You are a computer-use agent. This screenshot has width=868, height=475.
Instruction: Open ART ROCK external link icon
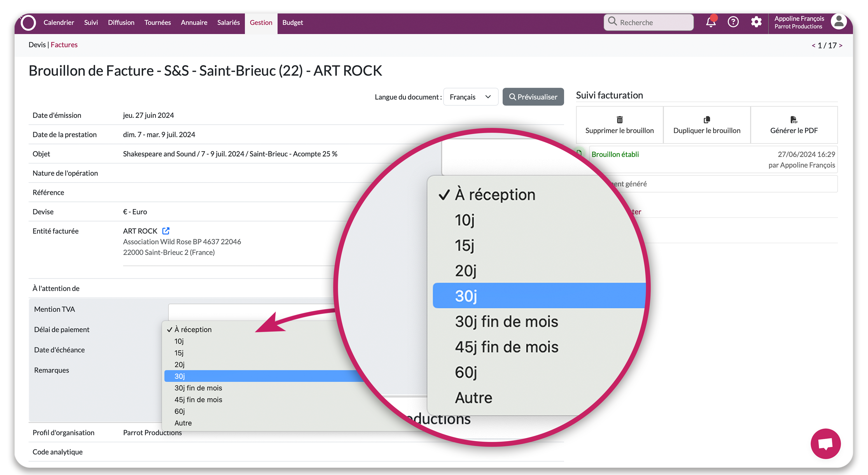[x=165, y=231]
